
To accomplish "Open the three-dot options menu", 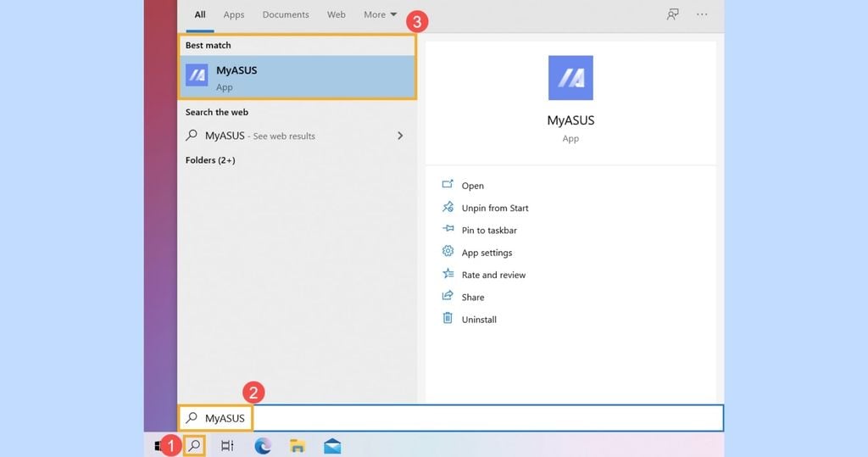I will point(702,14).
